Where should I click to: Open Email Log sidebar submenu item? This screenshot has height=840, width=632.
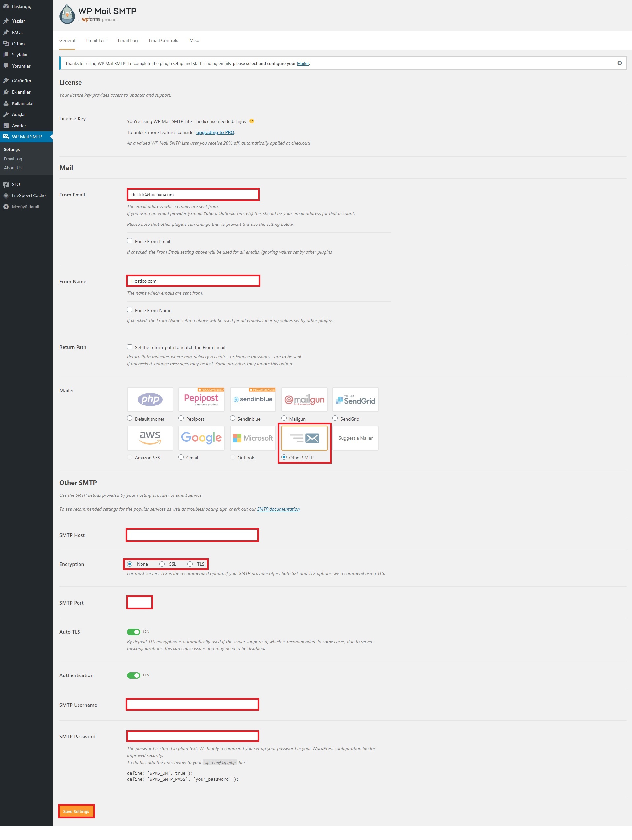[x=13, y=159]
